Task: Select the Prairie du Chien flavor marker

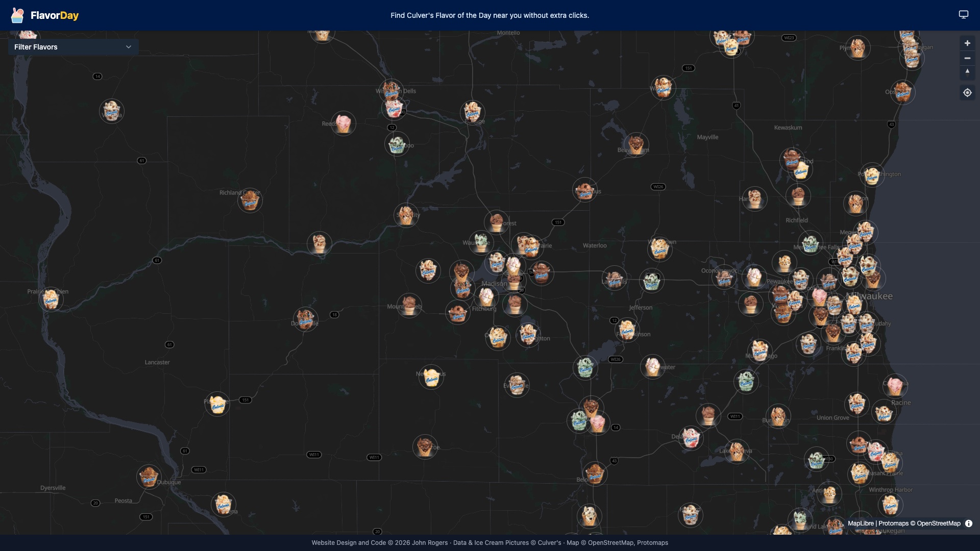Action: click(51, 298)
